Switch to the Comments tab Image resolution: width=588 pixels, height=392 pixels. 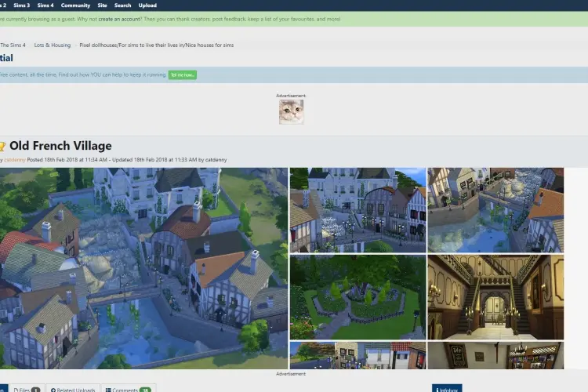(x=129, y=389)
